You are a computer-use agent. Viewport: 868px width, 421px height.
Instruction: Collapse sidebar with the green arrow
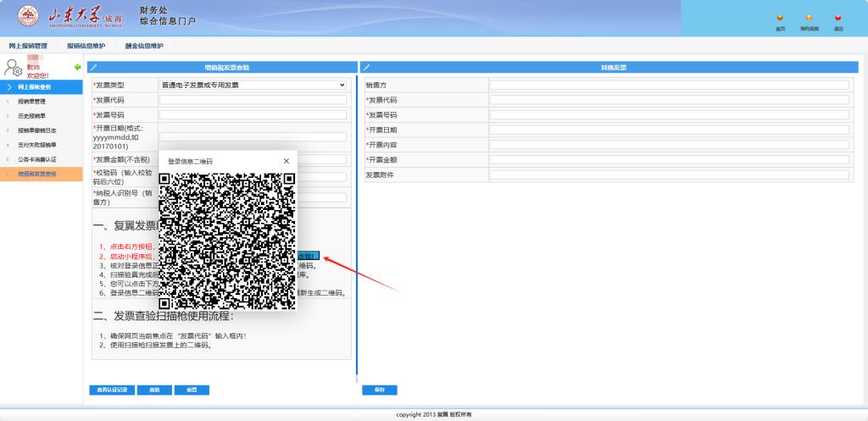click(x=77, y=67)
